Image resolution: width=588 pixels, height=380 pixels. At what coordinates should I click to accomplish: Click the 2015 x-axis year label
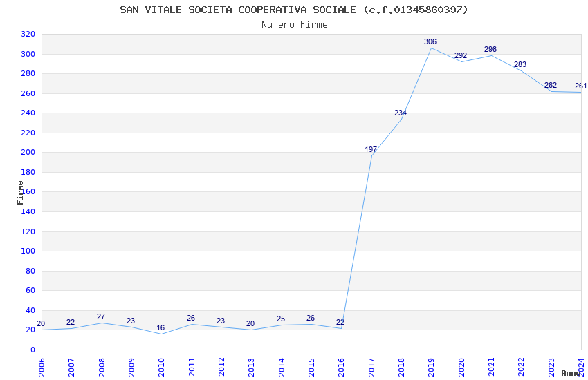coord(311,367)
